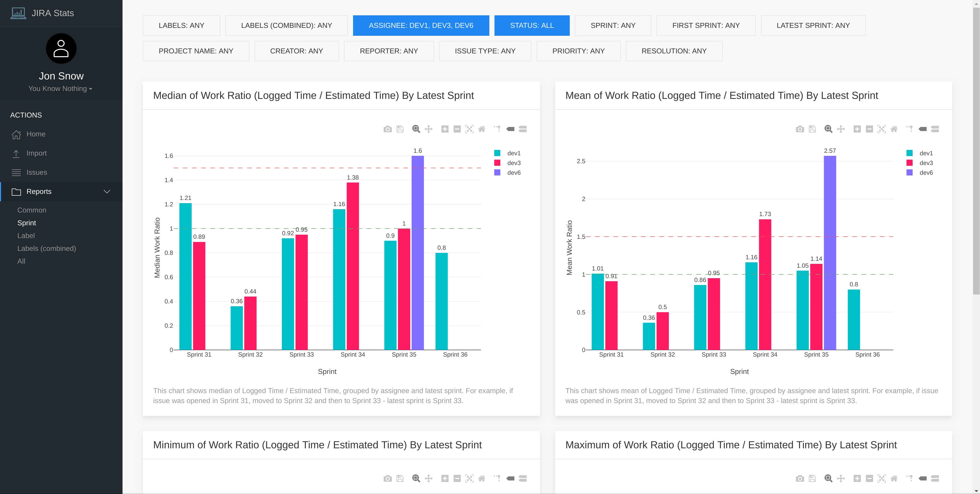Toggle spike lines on Median chart
This screenshot has height=494, width=980.
497,129
